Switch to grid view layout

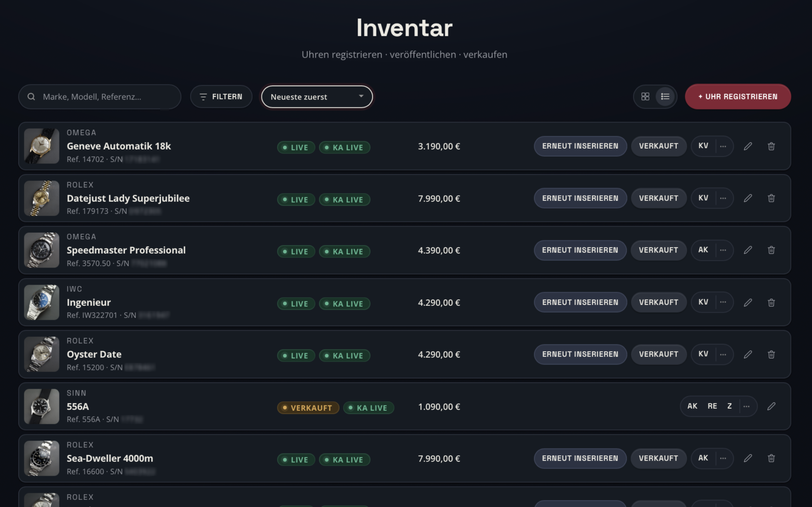[x=645, y=97]
